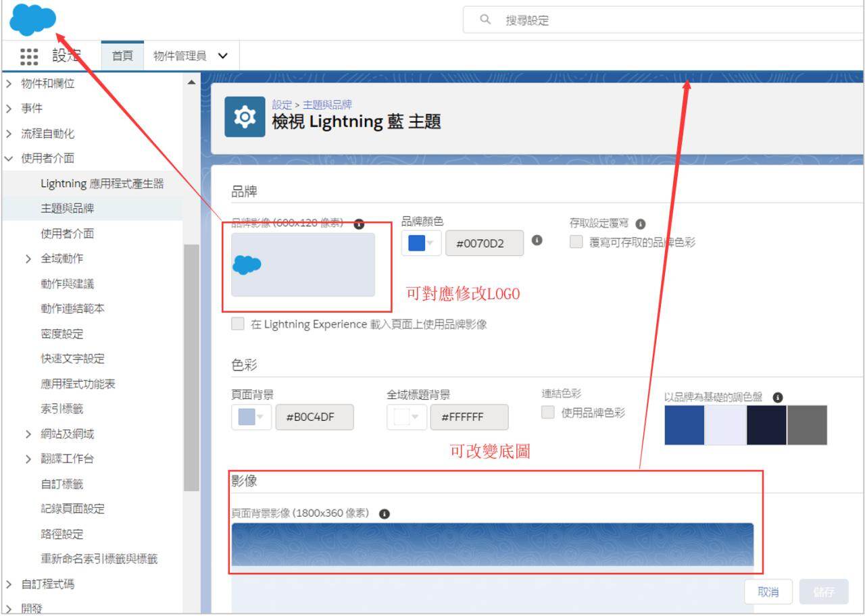Click the Salesforce cloud logo in header
The width and height of the screenshot is (865, 616).
pyautogui.click(x=32, y=19)
